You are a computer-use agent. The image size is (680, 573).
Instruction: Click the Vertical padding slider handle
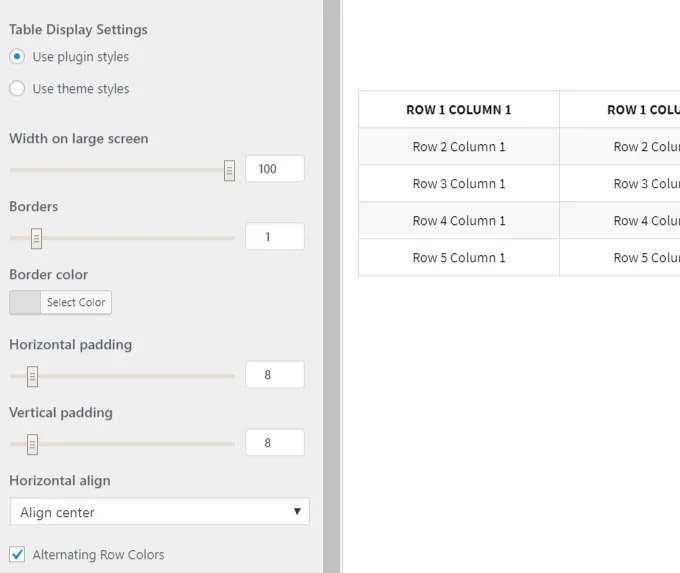[32, 444]
